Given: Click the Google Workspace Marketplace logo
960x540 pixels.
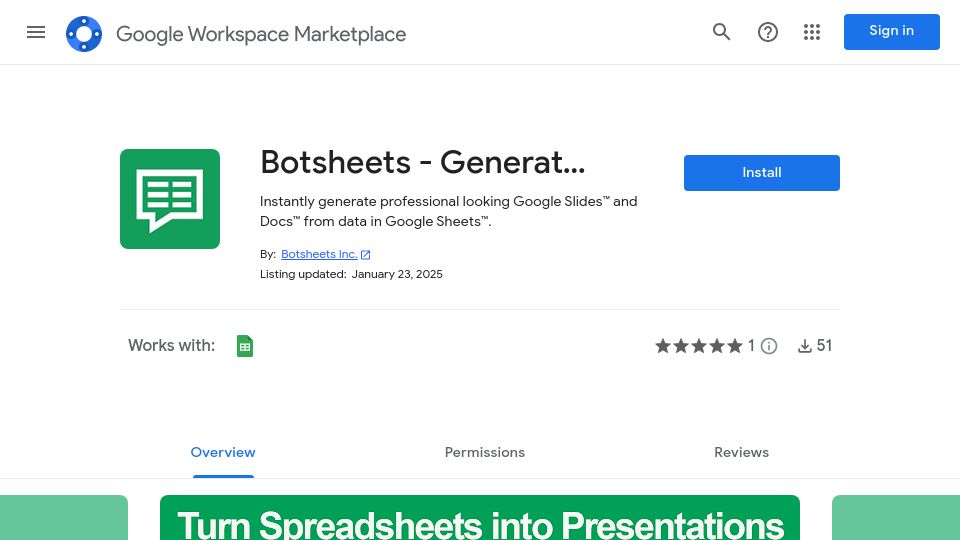Looking at the screenshot, I should (84, 34).
